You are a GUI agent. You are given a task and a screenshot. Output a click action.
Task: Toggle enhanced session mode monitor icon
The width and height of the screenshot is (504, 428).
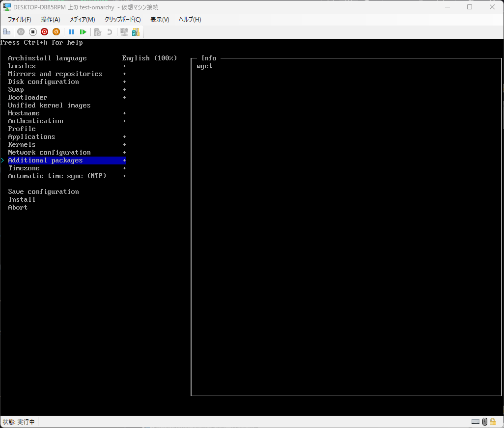click(124, 32)
